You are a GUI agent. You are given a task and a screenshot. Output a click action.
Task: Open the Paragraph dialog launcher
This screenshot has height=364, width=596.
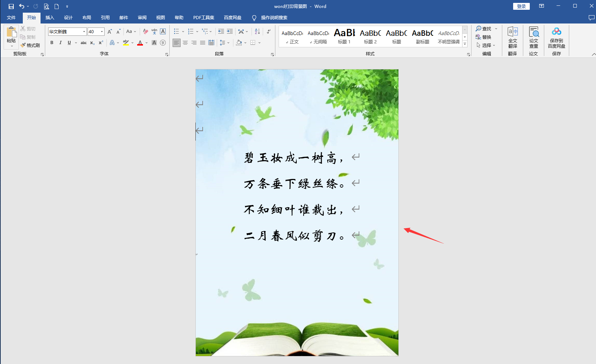click(272, 55)
